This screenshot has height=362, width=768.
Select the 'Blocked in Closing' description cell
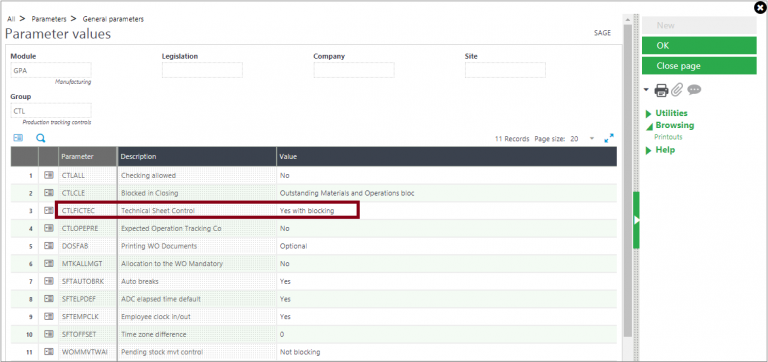[197, 193]
